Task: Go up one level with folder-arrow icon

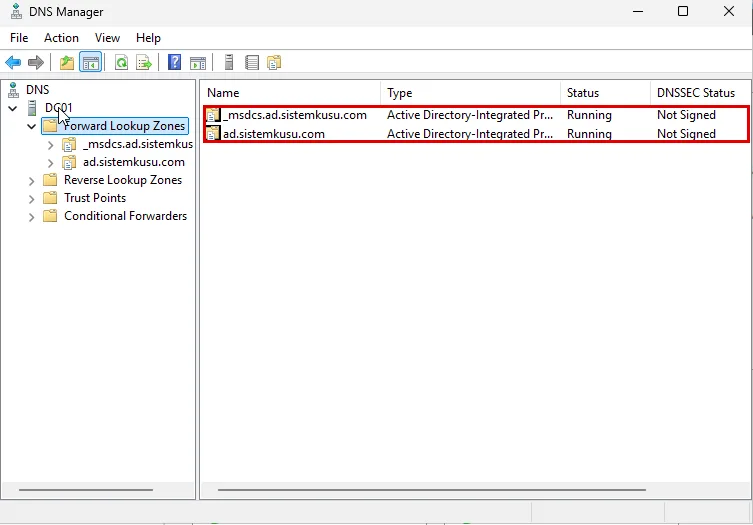Action: pos(67,62)
